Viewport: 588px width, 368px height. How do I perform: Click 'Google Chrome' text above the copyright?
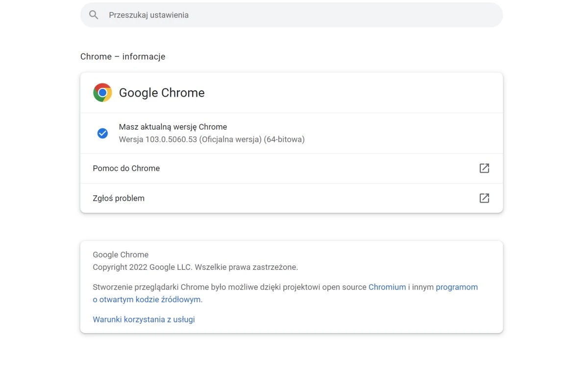[121, 255]
